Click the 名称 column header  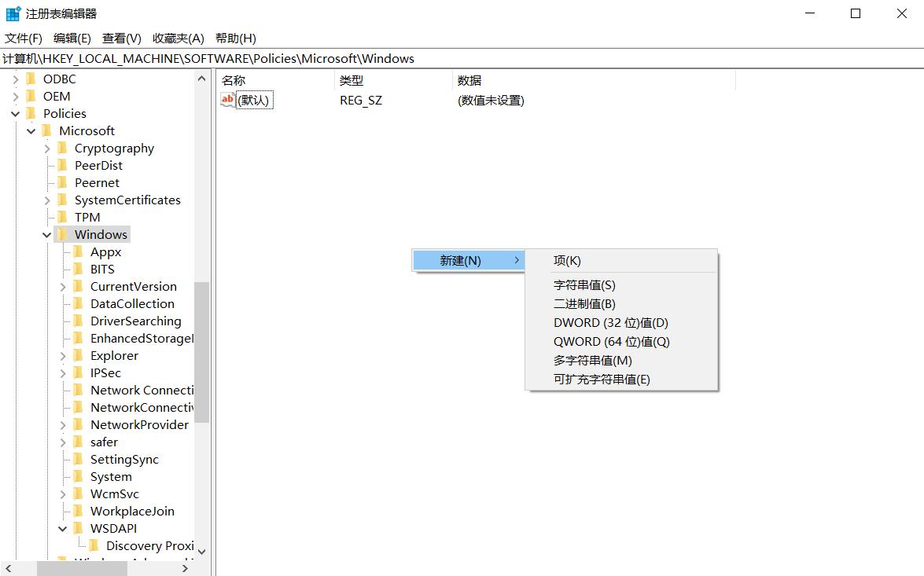click(x=234, y=79)
